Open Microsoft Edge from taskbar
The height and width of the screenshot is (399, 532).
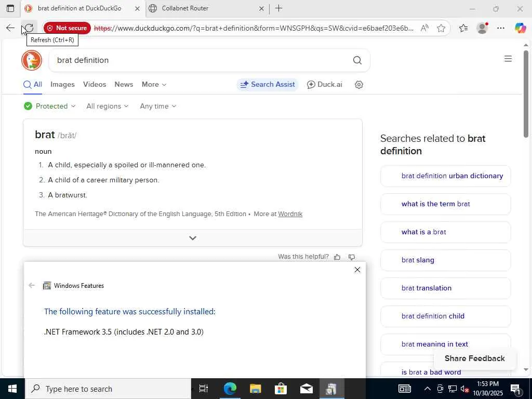[x=230, y=389]
